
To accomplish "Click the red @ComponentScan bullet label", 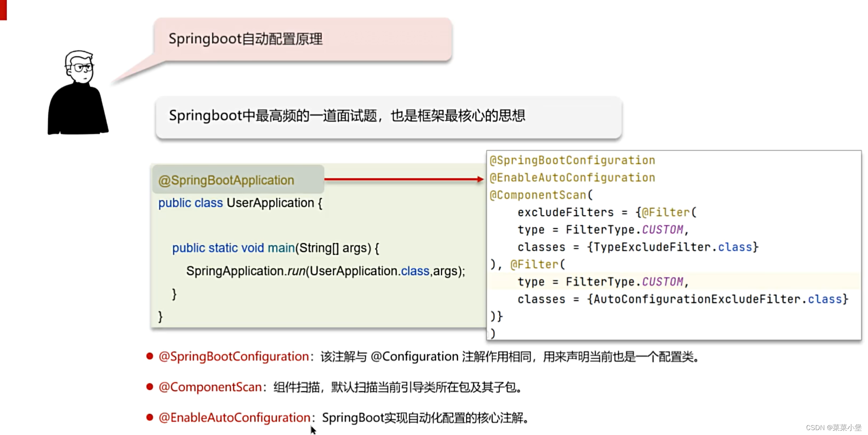I will pyautogui.click(x=210, y=387).
